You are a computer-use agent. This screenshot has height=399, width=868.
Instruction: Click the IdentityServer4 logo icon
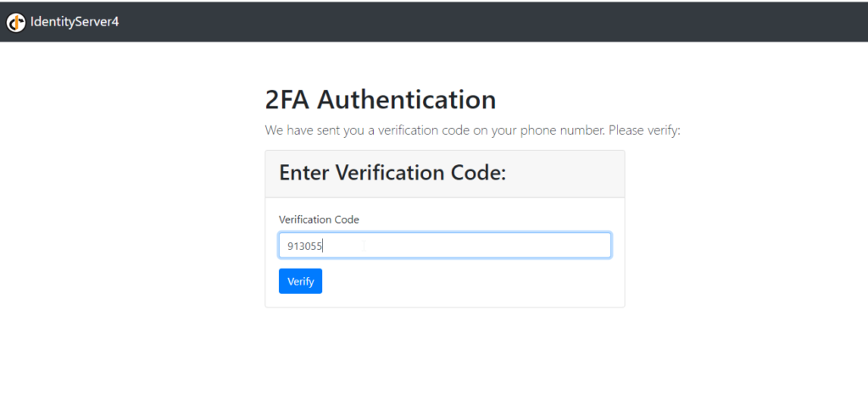16,22
